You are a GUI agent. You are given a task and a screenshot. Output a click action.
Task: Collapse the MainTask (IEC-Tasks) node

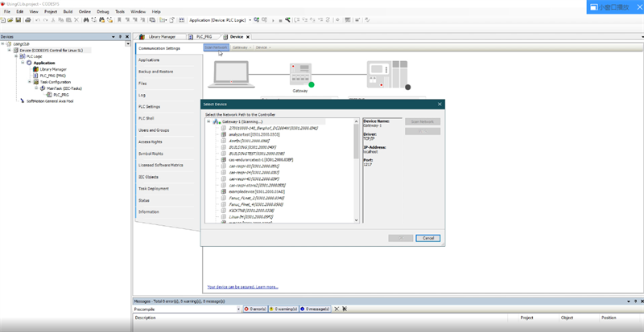(x=36, y=88)
